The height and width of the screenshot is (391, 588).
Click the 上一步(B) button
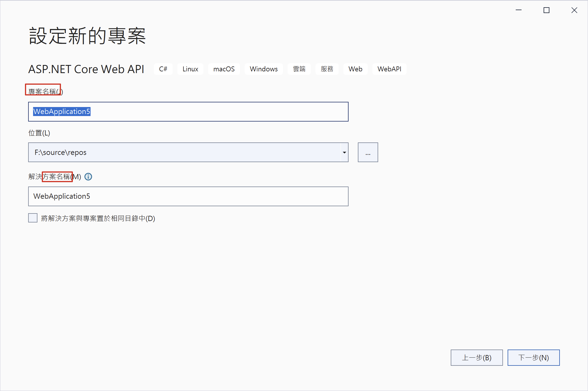point(477,358)
